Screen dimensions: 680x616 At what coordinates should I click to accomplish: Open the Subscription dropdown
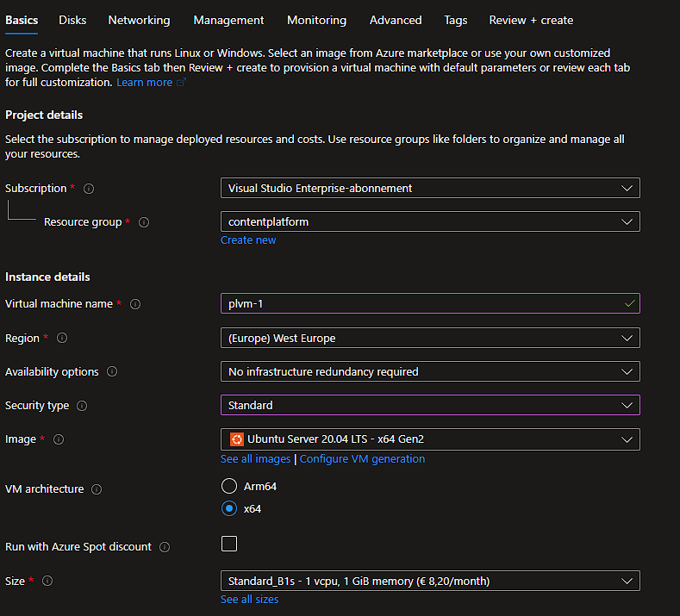[x=430, y=188]
